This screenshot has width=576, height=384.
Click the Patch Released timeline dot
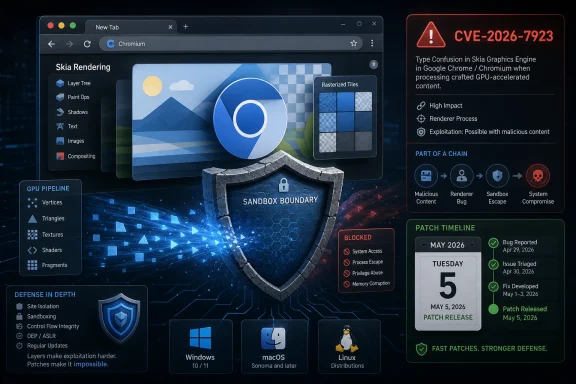[493, 309]
